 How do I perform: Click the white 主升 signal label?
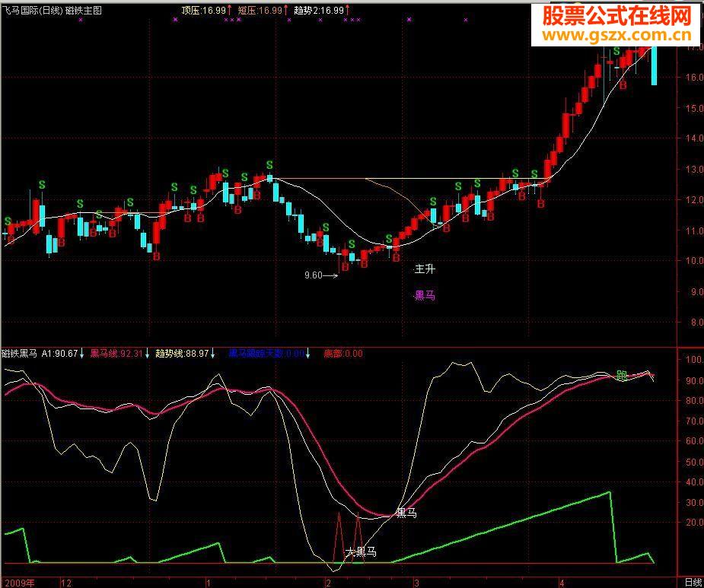pos(425,269)
